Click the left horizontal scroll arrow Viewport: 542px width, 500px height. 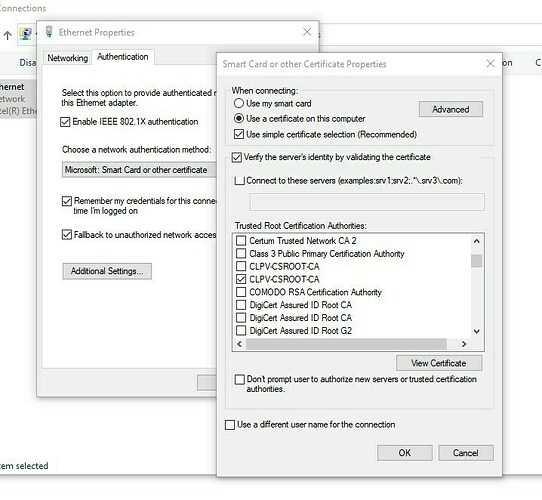240,344
